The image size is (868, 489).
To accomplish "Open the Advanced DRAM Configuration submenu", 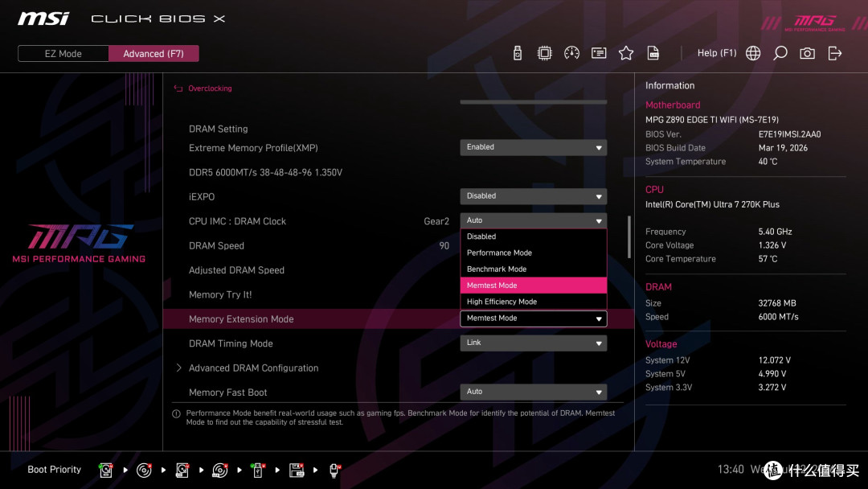I will point(253,368).
